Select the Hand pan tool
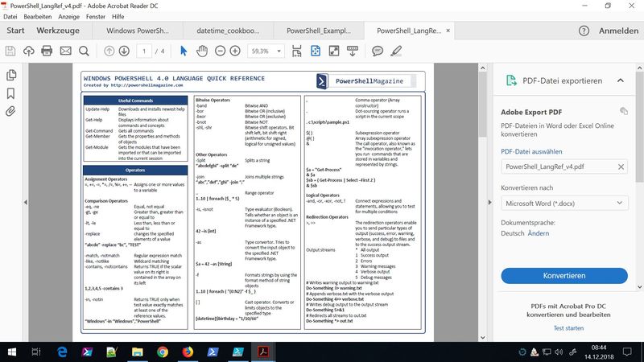Image resolution: width=644 pixels, height=362 pixels. tap(202, 51)
